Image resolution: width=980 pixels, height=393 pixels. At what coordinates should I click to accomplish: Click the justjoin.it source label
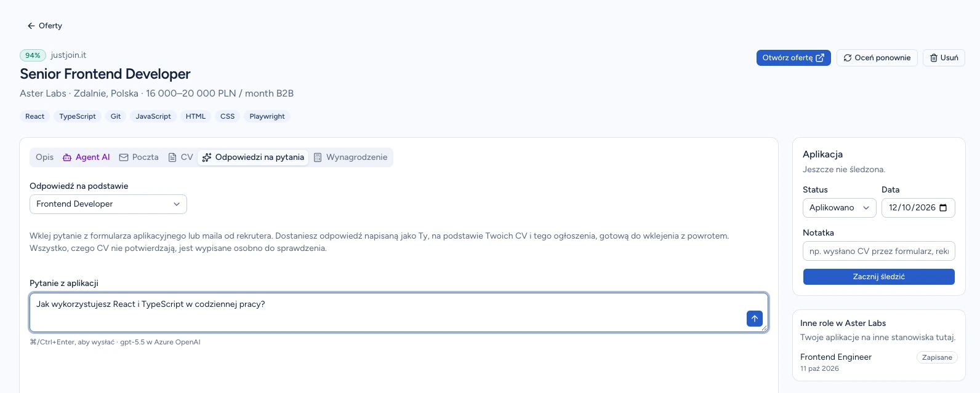68,55
